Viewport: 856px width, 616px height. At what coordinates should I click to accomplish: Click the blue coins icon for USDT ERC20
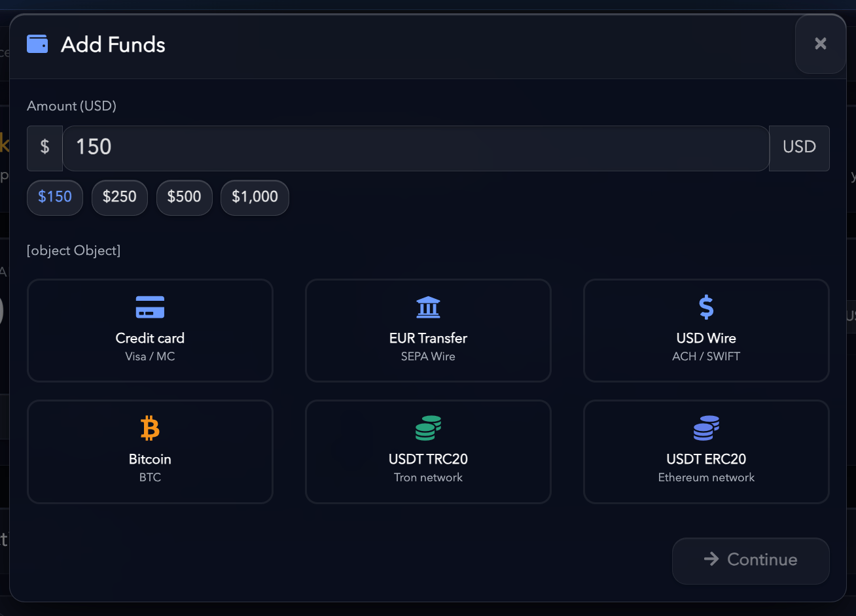706,428
